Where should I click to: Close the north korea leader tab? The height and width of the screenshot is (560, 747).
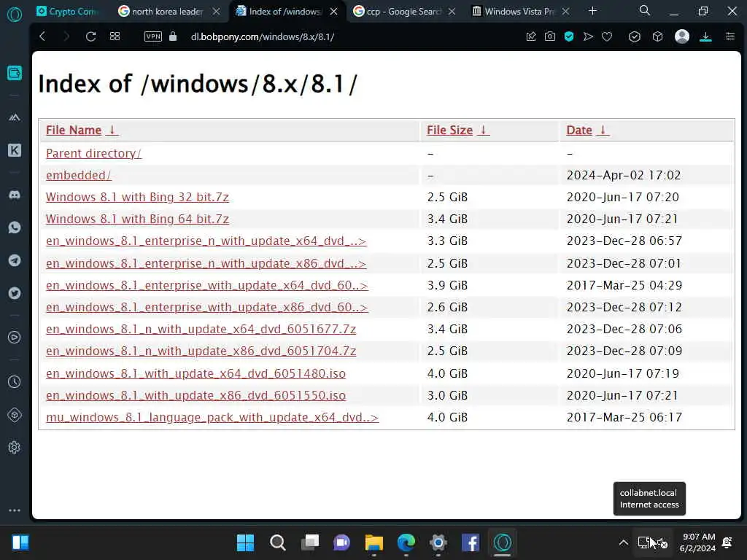pyautogui.click(x=216, y=11)
